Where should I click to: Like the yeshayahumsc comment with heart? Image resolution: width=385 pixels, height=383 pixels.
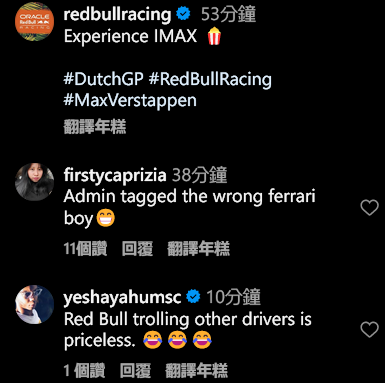click(370, 329)
